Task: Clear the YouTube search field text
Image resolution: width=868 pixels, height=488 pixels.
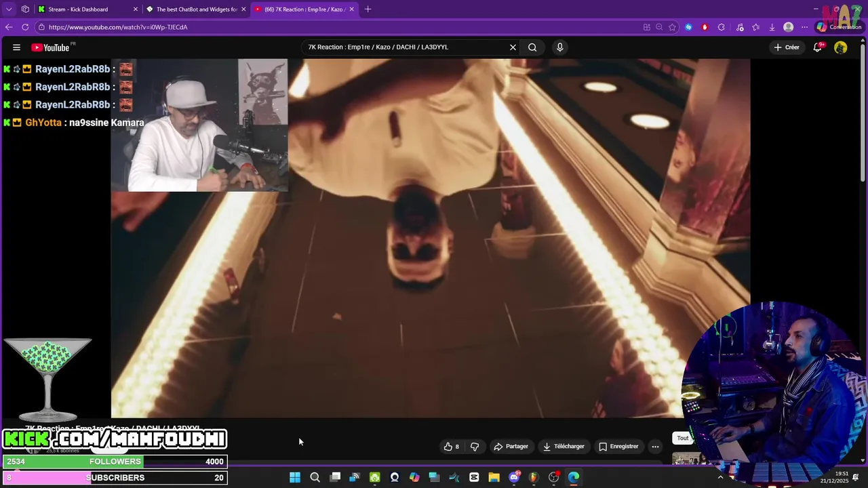Action: 513,47
